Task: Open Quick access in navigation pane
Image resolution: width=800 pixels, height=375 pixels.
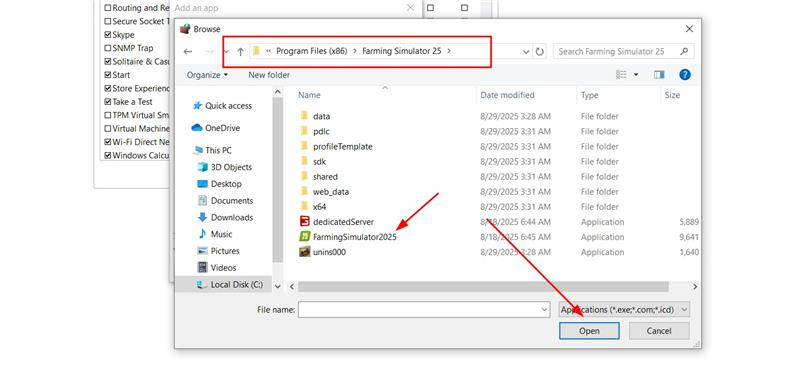Action: pos(222,106)
